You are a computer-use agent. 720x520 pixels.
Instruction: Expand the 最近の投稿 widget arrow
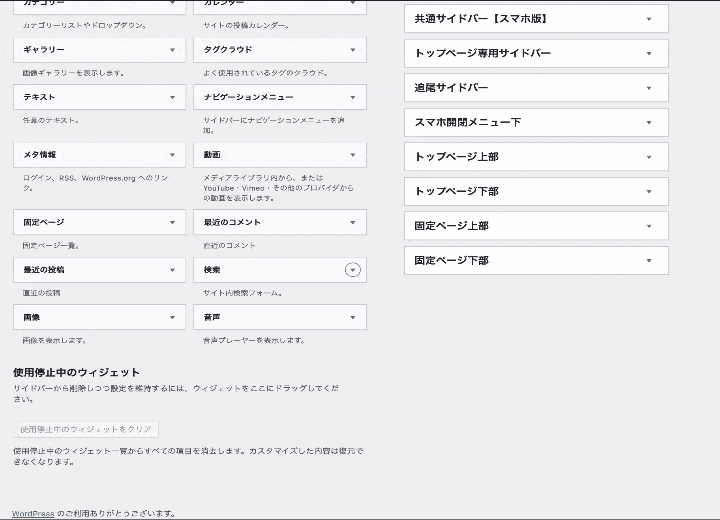tap(173, 270)
